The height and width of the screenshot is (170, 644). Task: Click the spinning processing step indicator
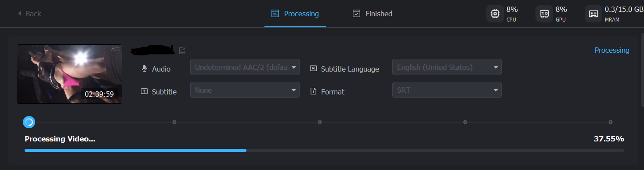pyautogui.click(x=29, y=122)
